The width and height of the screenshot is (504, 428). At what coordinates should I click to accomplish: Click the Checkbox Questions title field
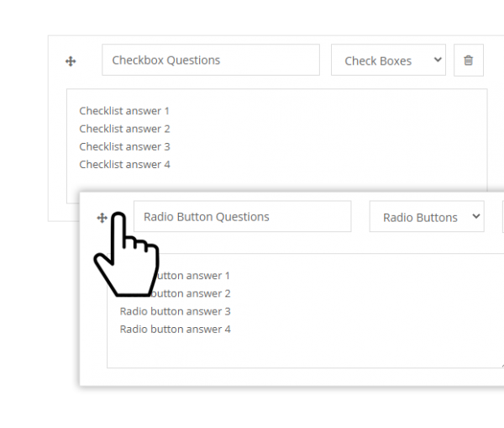(x=211, y=61)
